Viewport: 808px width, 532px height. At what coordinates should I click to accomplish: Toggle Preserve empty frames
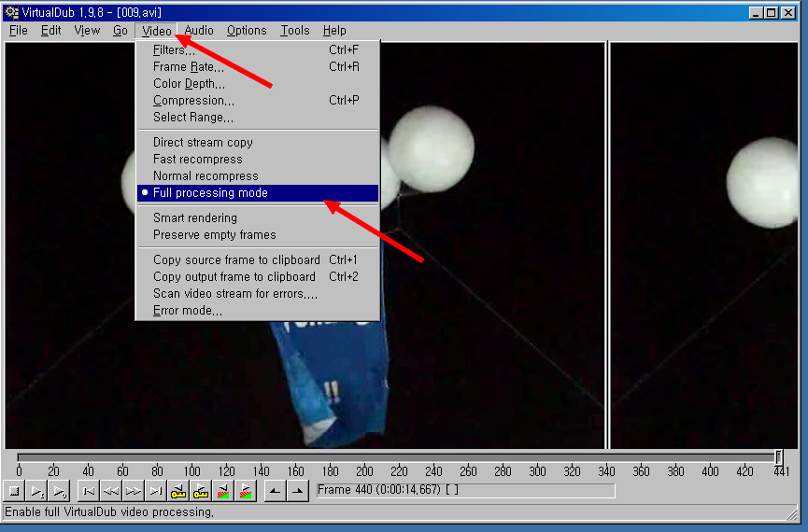click(258, 235)
